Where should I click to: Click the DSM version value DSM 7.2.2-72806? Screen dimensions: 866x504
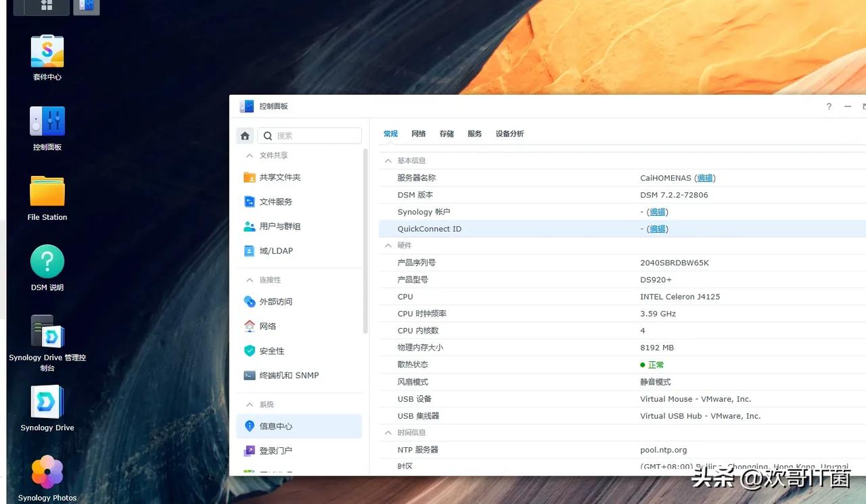pyautogui.click(x=674, y=195)
